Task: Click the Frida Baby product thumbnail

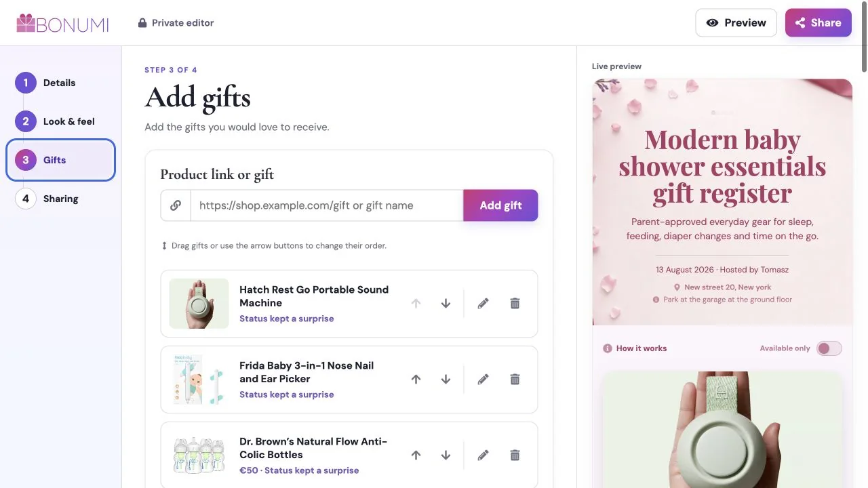Action: [x=199, y=380]
